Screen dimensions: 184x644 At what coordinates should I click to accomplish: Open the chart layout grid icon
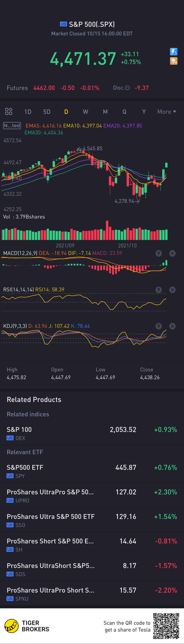click(9, 112)
